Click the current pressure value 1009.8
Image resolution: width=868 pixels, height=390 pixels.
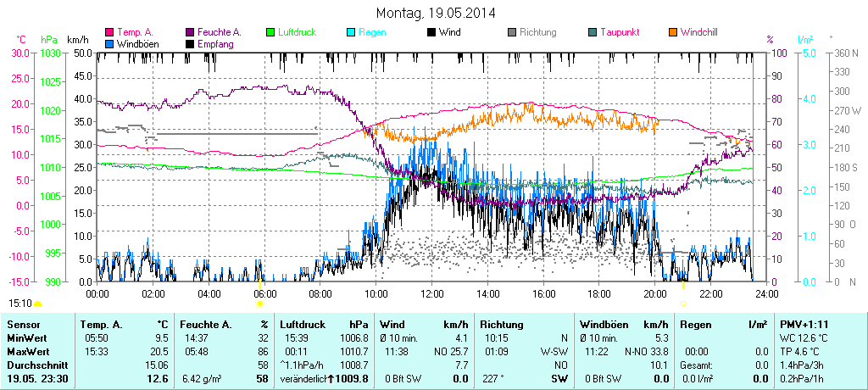pos(353,379)
